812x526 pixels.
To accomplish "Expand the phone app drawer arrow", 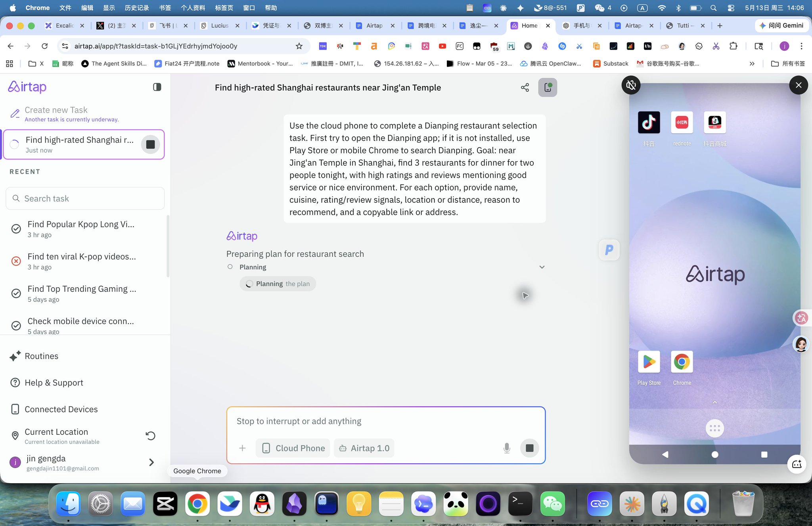I will (x=715, y=402).
